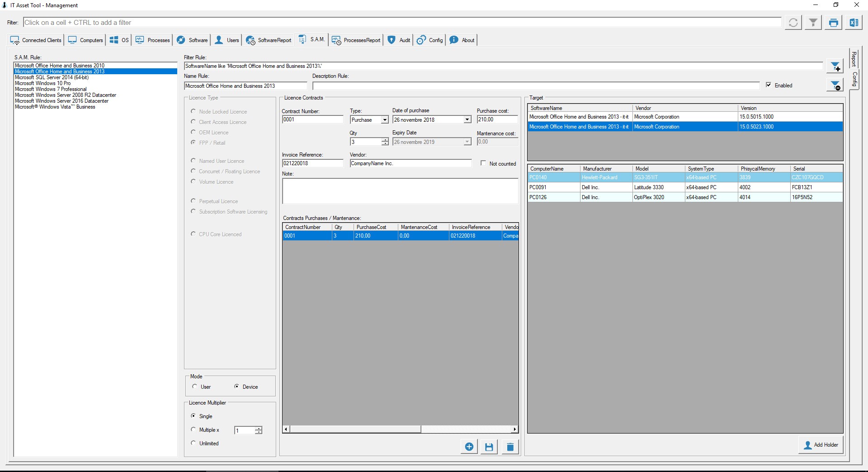
Task: Choose the Single licence multiplier option
Action: 193,416
